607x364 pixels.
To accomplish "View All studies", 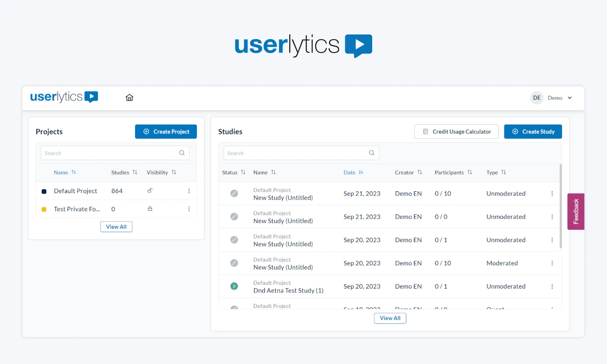I will [390, 318].
